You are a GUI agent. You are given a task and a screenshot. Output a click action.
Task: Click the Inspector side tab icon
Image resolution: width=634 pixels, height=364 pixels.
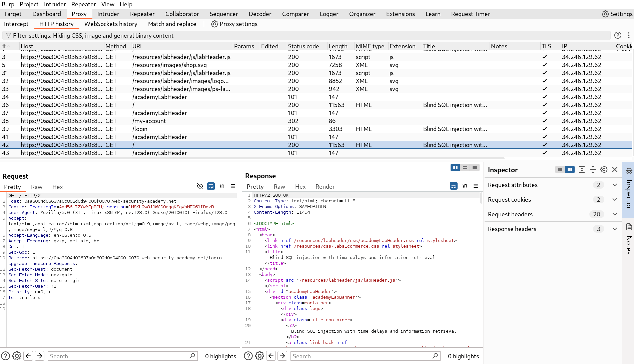(629, 171)
